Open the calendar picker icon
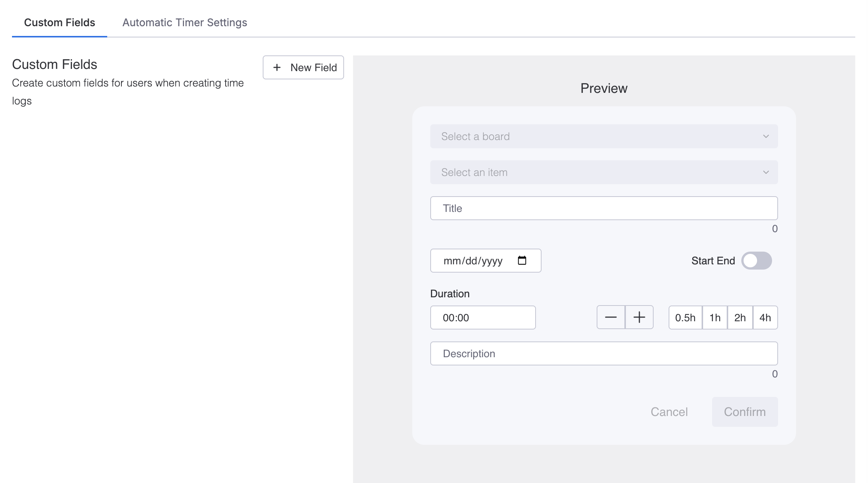This screenshot has width=868, height=483. [522, 260]
